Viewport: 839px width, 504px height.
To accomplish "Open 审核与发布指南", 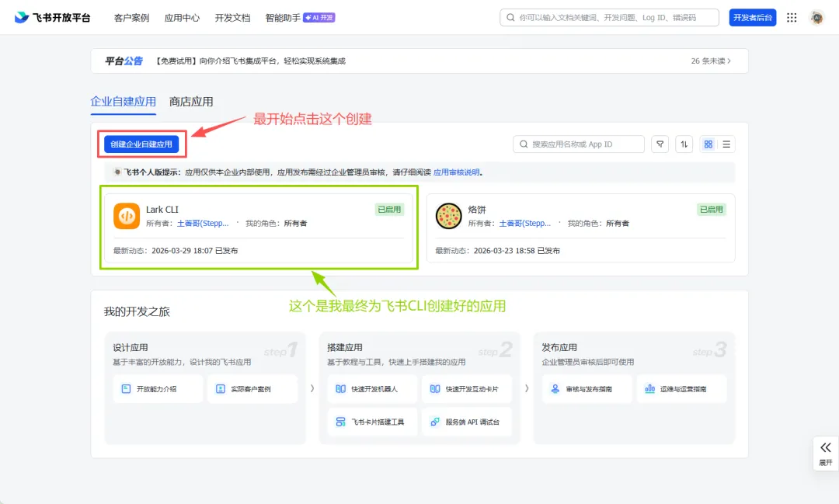I will pos(587,389).
